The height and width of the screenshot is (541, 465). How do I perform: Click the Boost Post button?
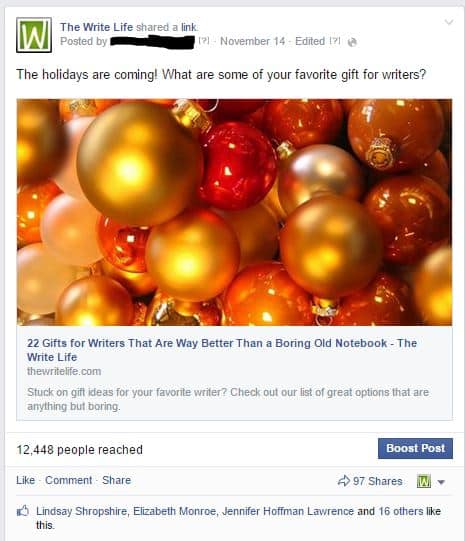point(415,448)
